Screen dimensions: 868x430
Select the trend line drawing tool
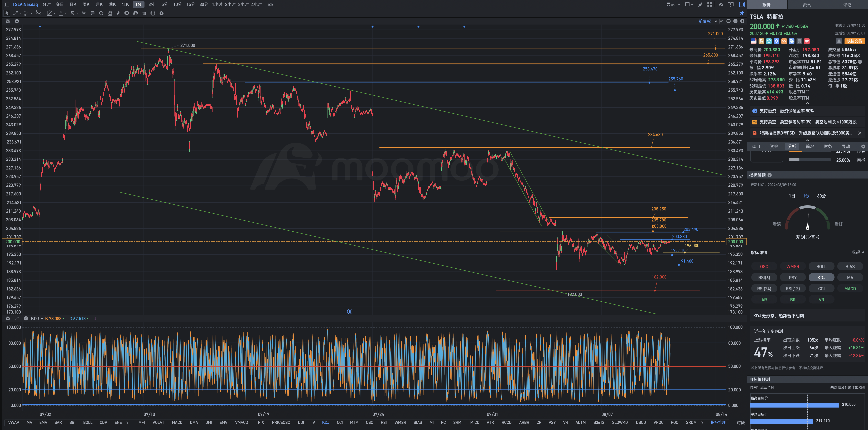tap(16, 13)
